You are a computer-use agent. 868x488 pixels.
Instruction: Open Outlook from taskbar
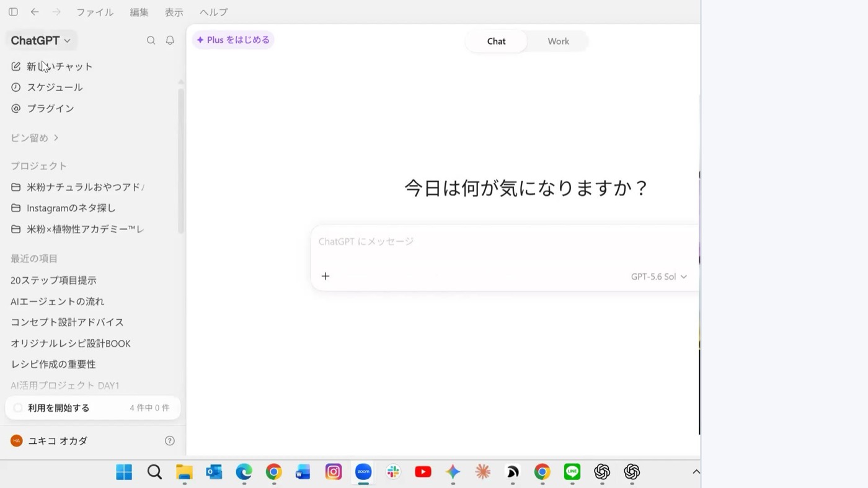(x=214, y=472)
